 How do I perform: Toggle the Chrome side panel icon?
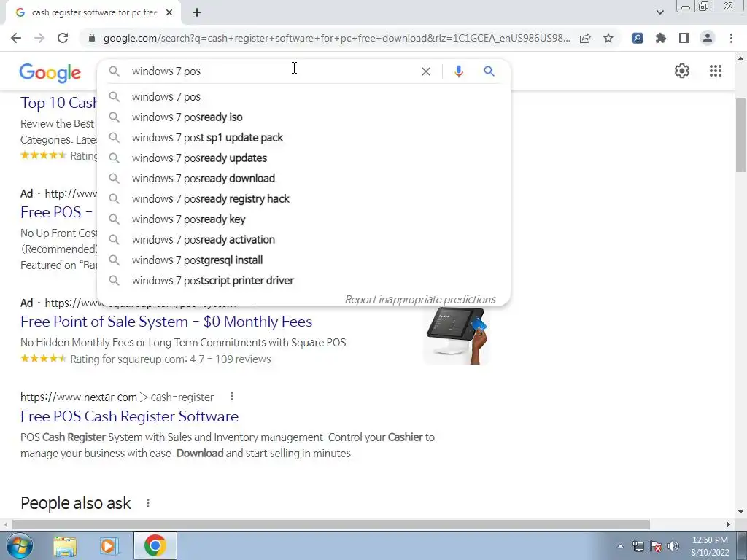click(x=684, y=38)
